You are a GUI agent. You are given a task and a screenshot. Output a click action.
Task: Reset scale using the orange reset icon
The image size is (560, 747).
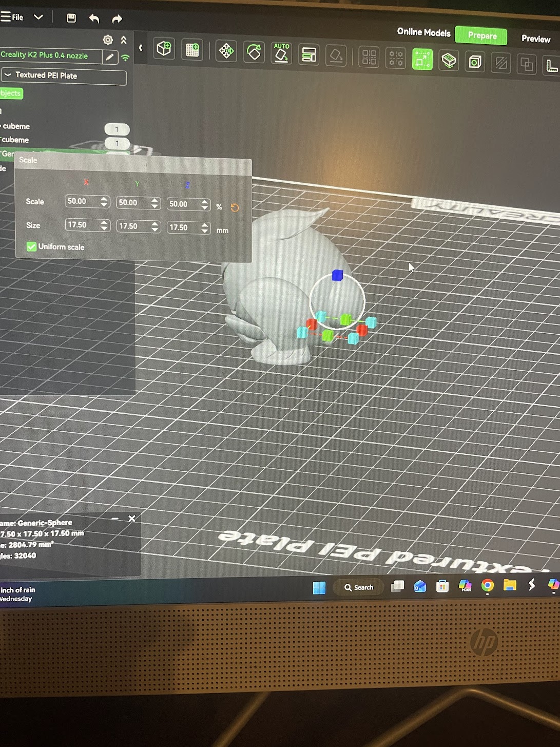coord(235,207)
